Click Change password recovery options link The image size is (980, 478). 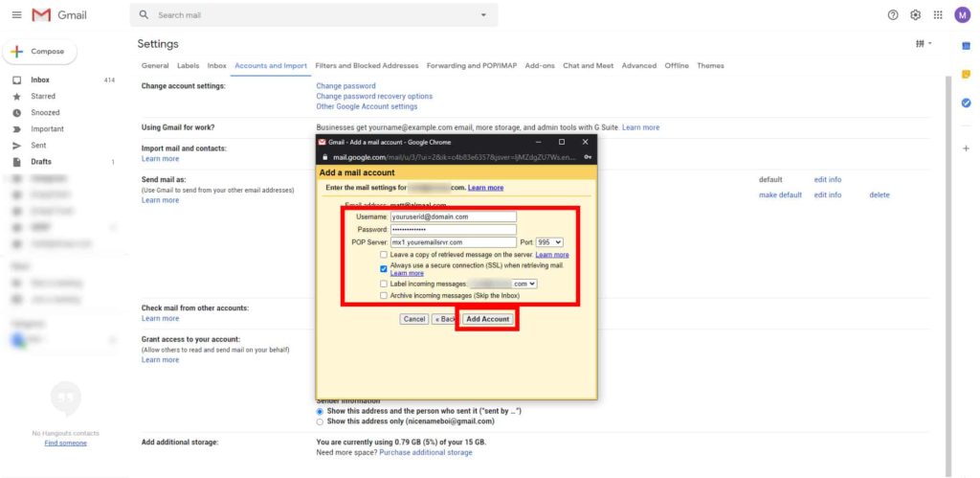(x=374, y=97)
